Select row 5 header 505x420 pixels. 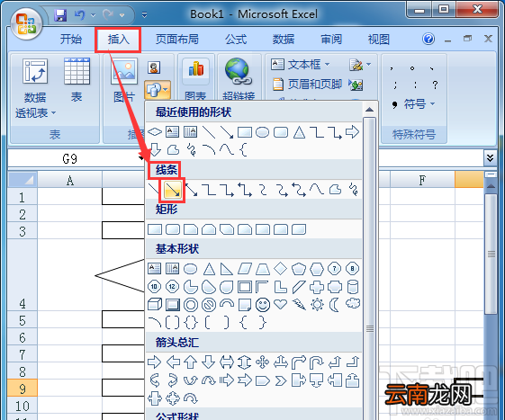pyautogui.click(x=23, y=320)
